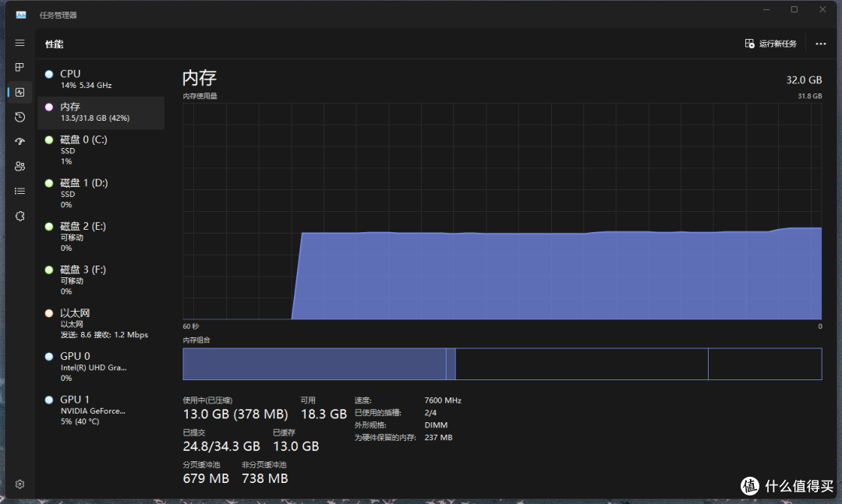Open the Users page icon

click(19, 167)
